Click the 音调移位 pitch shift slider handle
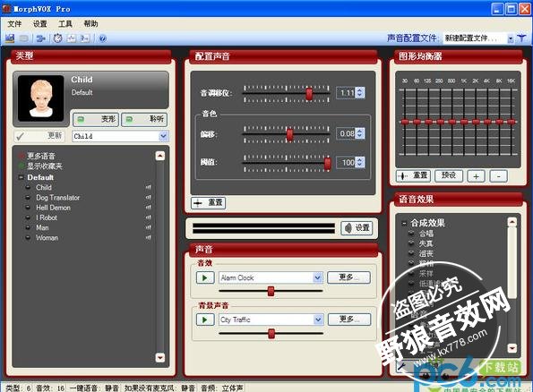The image size is (533, 392). tap(309, 93)
